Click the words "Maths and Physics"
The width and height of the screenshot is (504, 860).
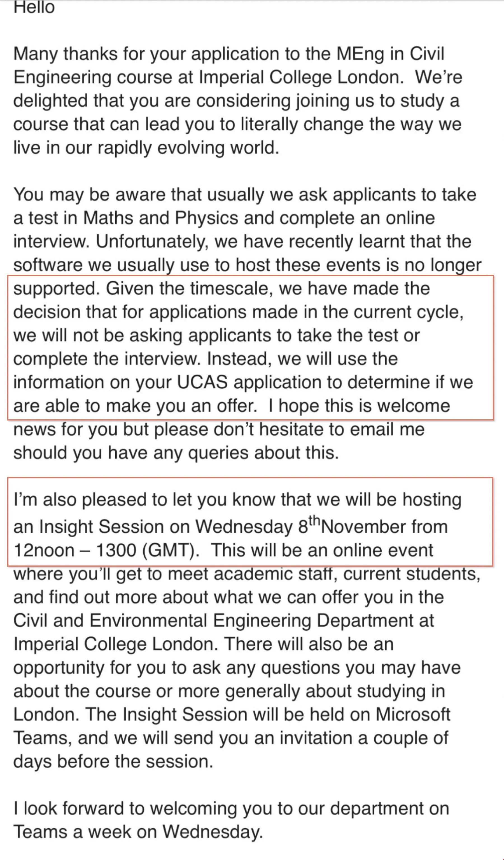[x=160, y=218]
